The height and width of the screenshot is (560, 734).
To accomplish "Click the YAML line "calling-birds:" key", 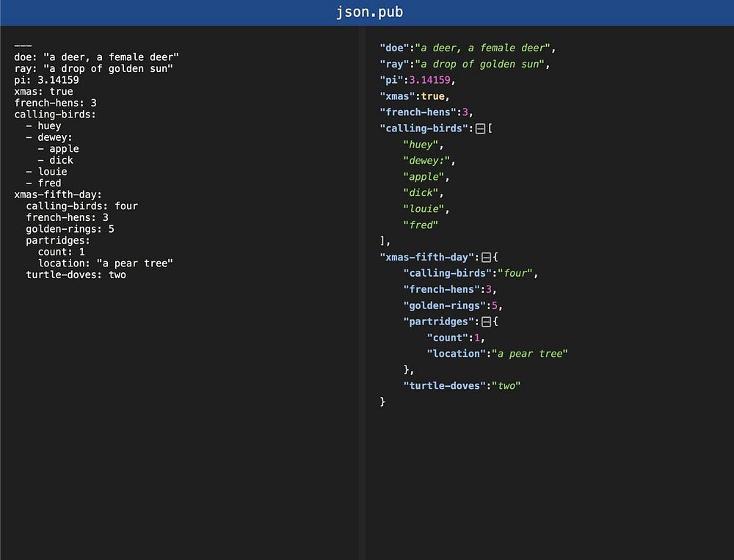I will pos(55,114).
